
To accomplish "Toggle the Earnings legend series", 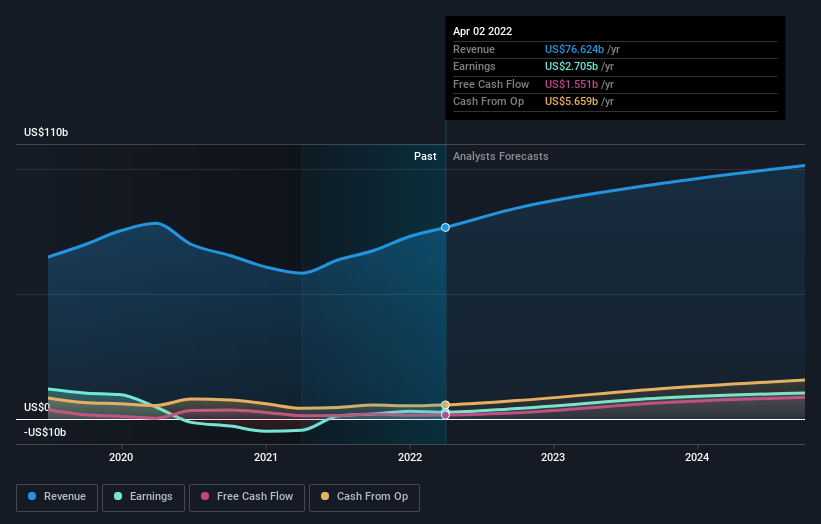I will click(143, 497).
